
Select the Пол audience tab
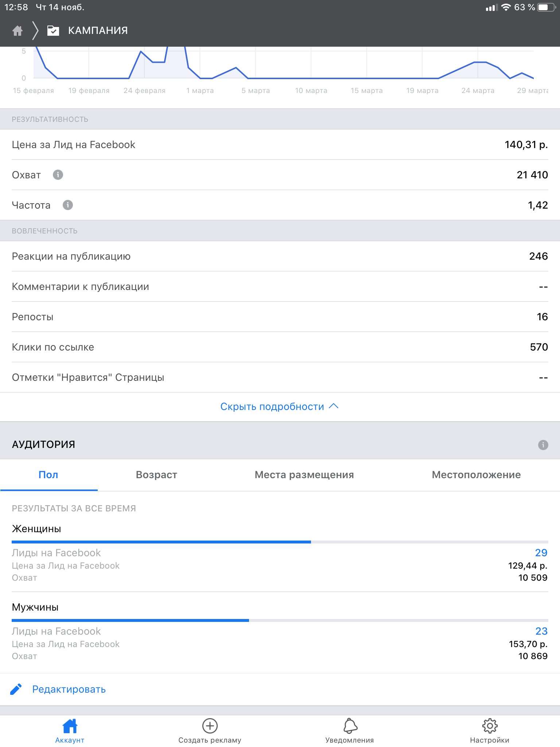coord(48,475)
